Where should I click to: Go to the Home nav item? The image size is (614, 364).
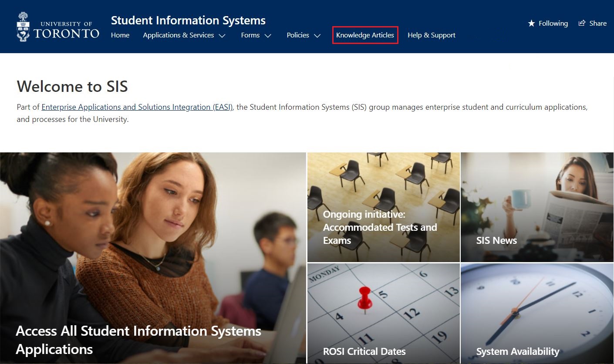[120, 35]
